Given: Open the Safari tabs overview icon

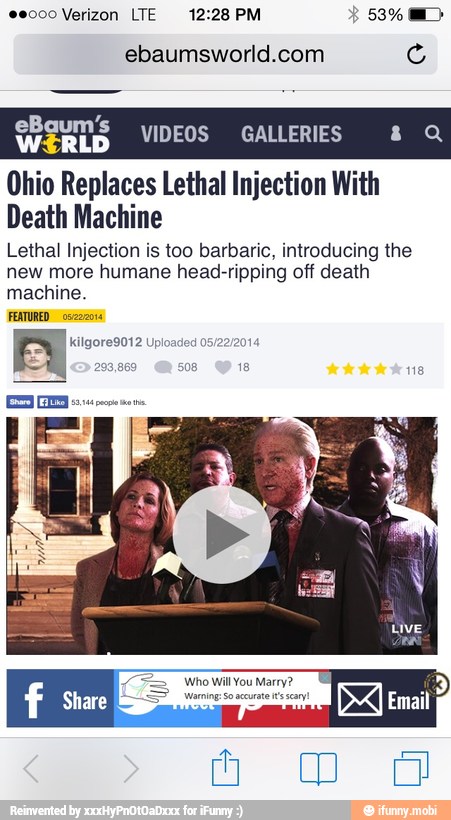Looking at the screenshot, I should 411,768.
